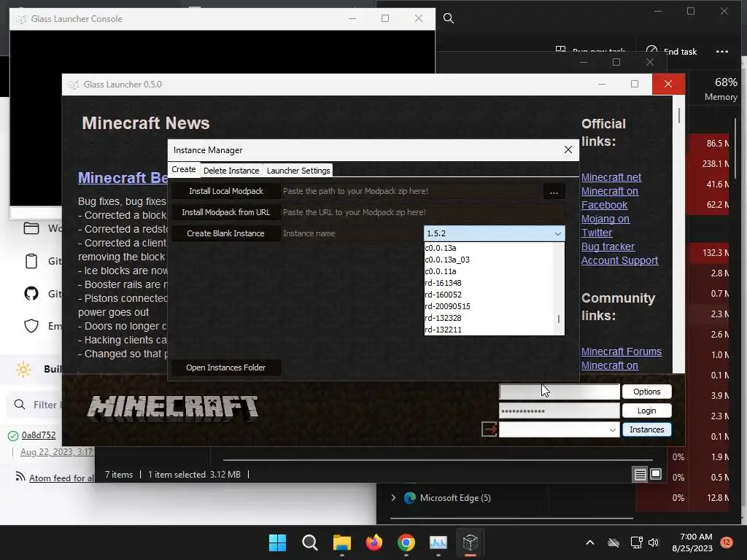Click the clipboard icon in browser sidebar
The height and width of the screenshot is (560, 747).
tap(31, 261)
